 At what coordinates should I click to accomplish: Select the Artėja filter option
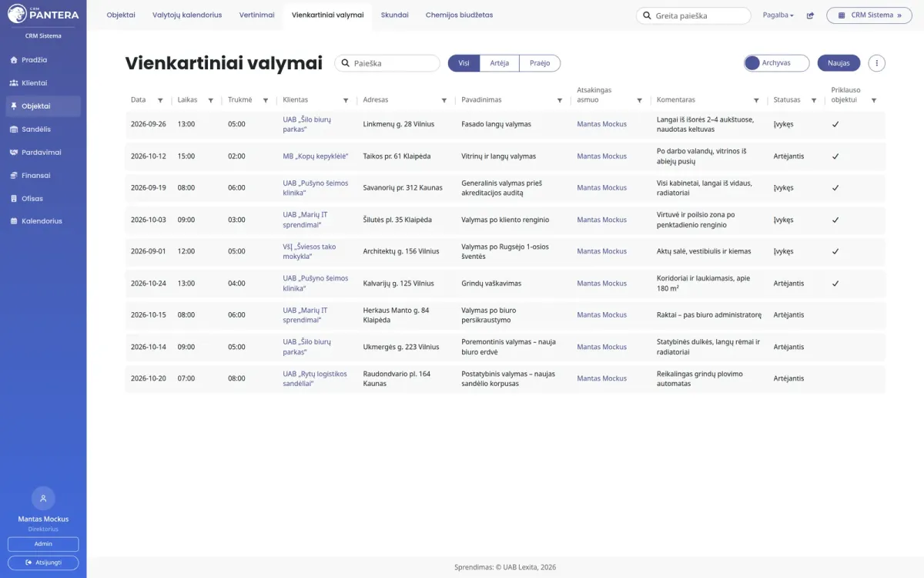point(499,63)
